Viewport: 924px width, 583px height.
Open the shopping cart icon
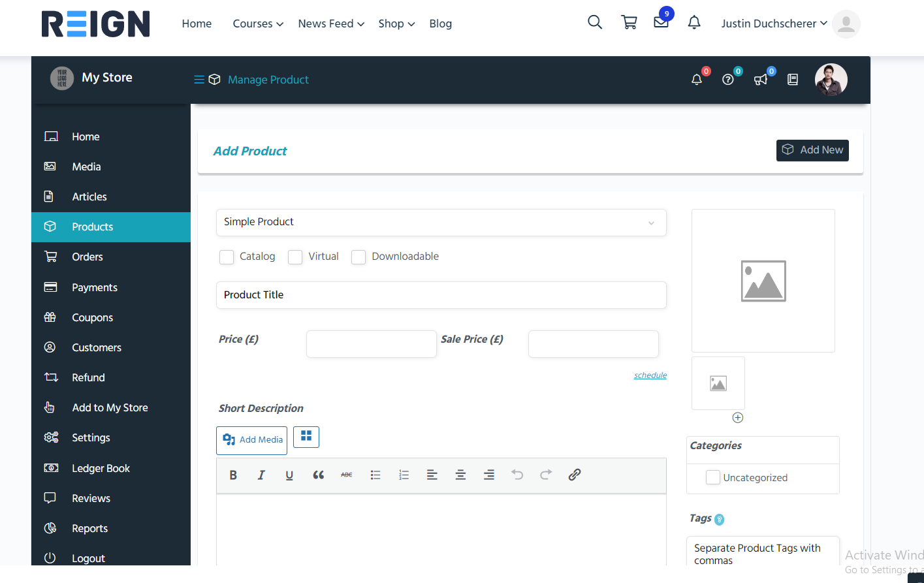click(x=628, y=22)
